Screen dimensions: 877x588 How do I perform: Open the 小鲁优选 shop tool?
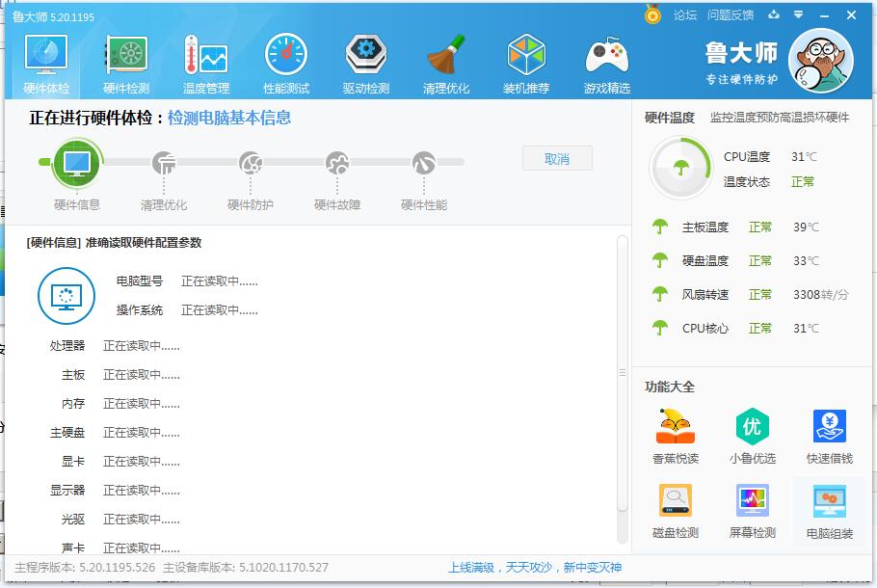pos(753,437)
